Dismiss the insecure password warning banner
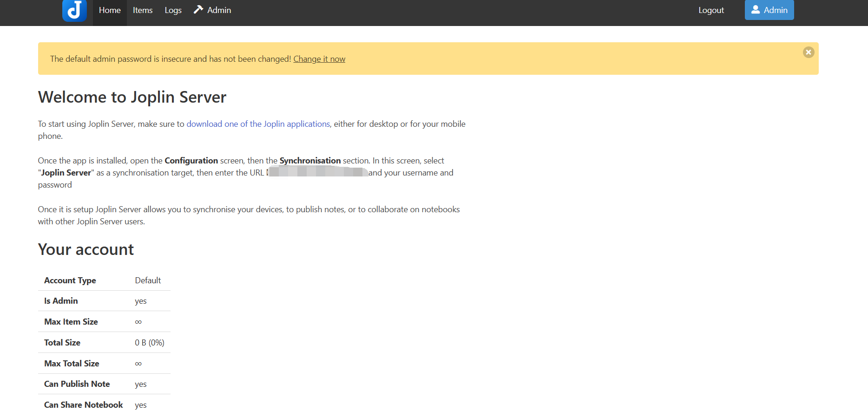 click(808, 52)
